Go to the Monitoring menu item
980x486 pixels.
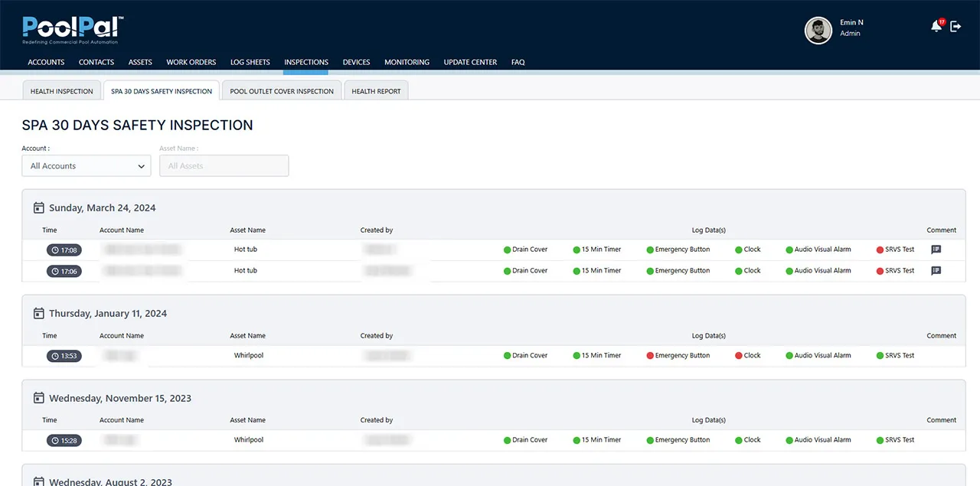407,62
